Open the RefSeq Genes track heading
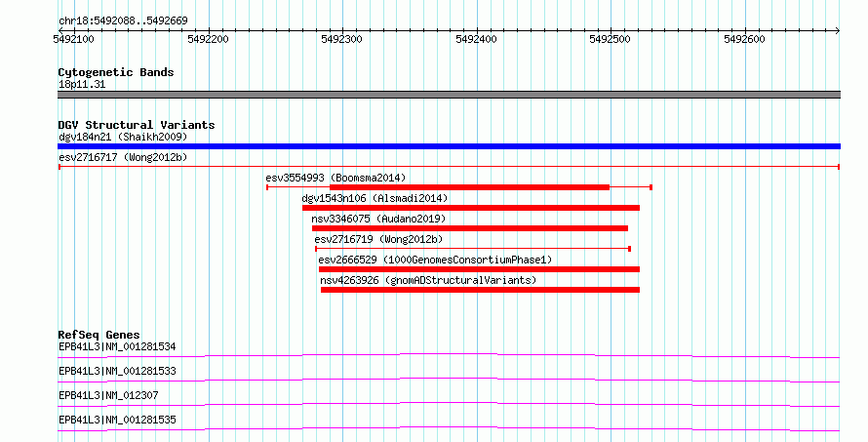This screenshot has height=442, width=868. point(99,335)
